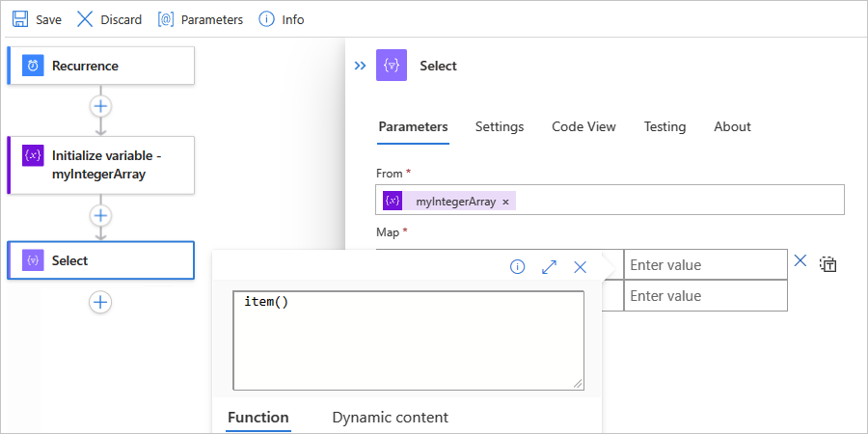Select the Recurrence trigger node
868x434 pixels.
(x=101, y=66)
